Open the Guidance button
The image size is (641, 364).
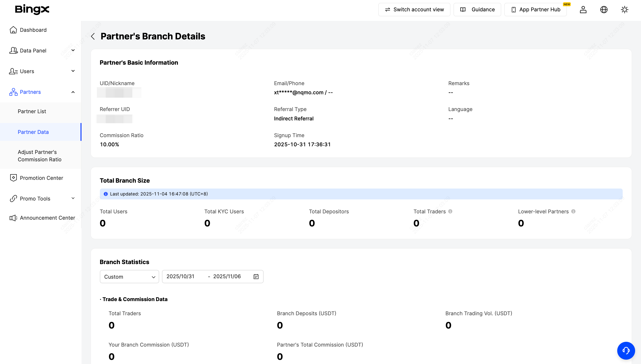pos(477,10)
